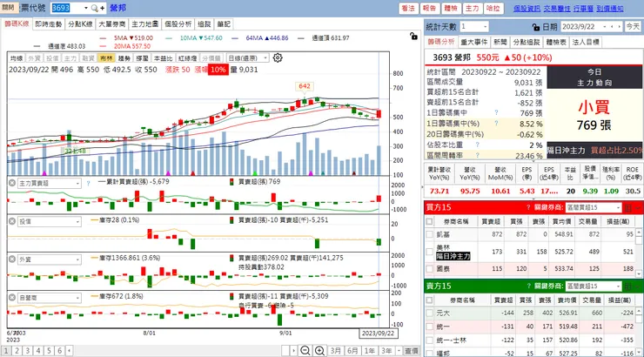Click the stock code input field 3693
Screen dimensions: 644x357
66,8
